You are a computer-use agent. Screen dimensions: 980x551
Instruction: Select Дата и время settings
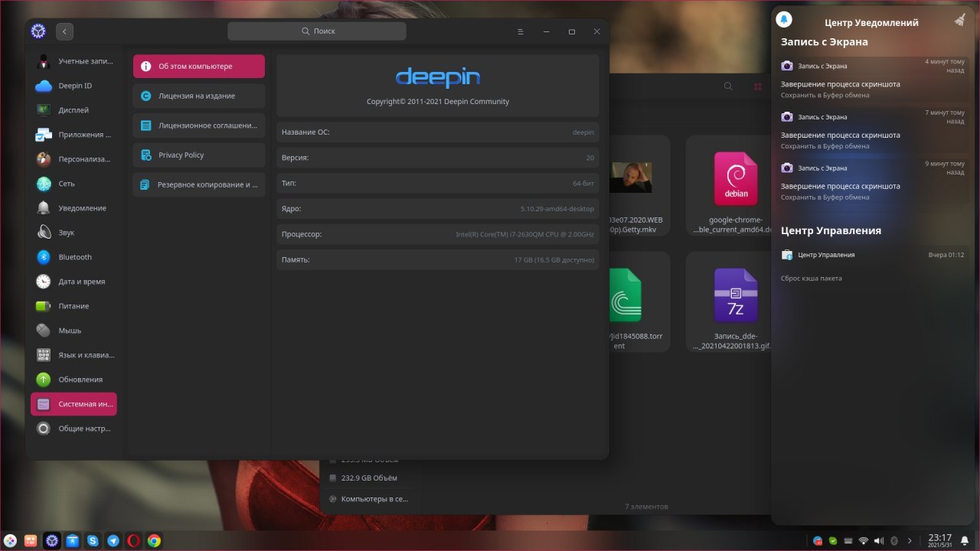73,282
